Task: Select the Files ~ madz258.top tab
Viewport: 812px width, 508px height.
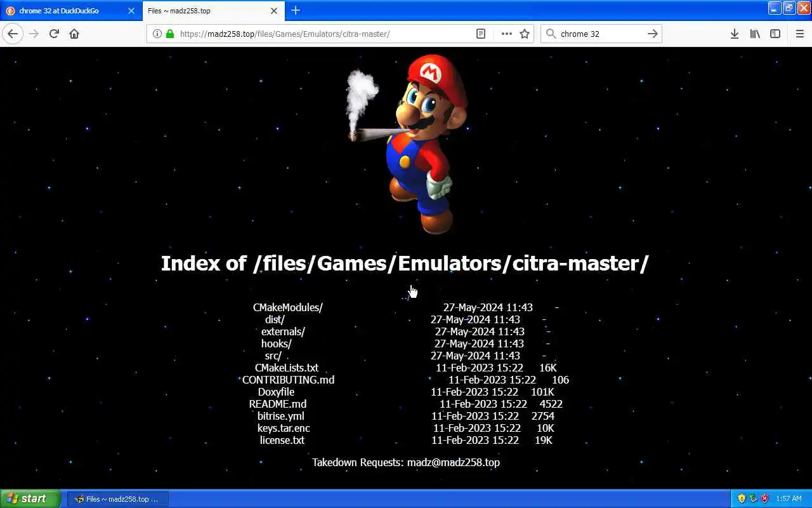Action: [x=214, y=11]
